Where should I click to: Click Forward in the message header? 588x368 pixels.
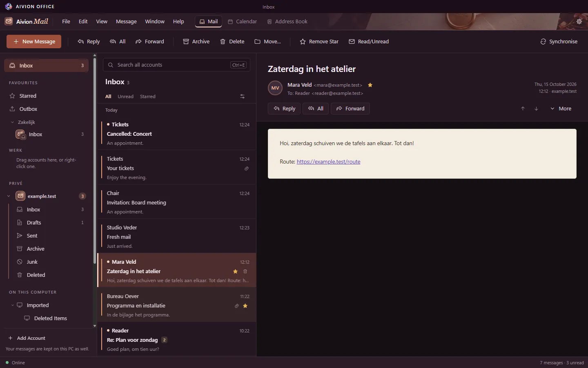[x=350, y=109]
